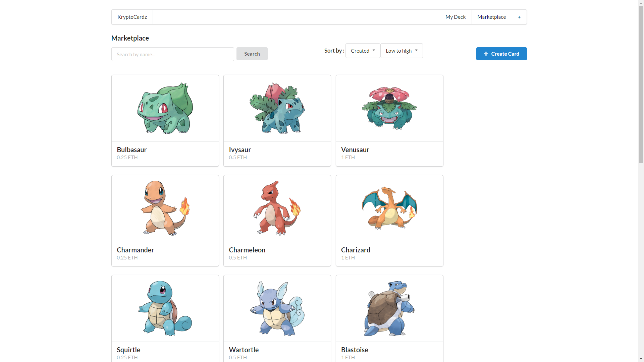The width and height of the screenshot is (644, 362).
Task: Click the page vertical scrollbar thumb
Action: coord(641,84)
